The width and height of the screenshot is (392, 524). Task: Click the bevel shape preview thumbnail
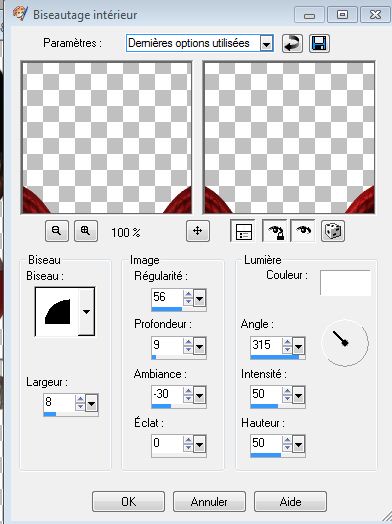point(57,311)
